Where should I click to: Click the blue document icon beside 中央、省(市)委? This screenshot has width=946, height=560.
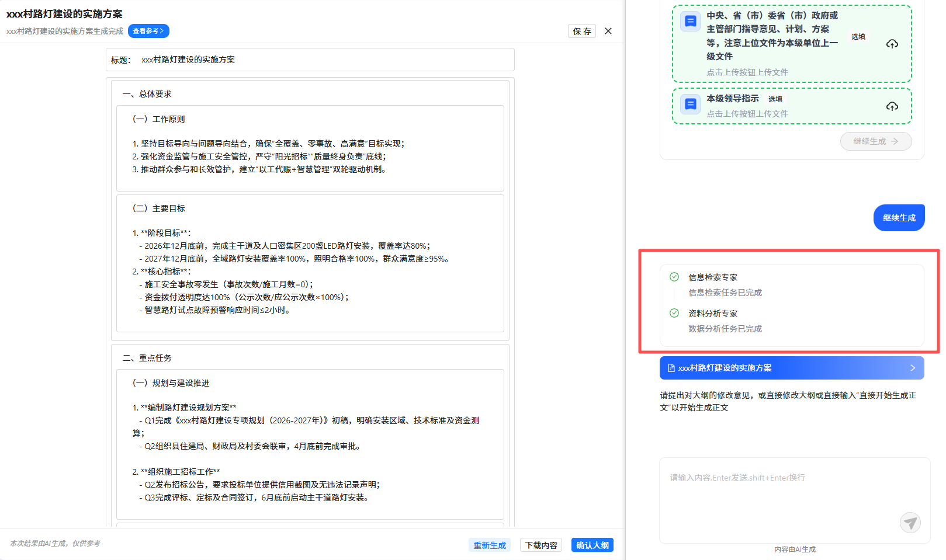690,22
